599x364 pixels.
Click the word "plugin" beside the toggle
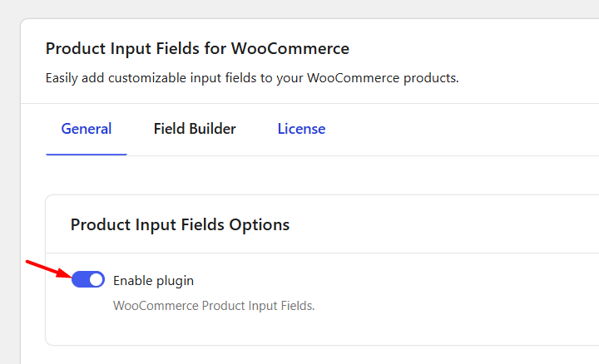coord(175,281)
